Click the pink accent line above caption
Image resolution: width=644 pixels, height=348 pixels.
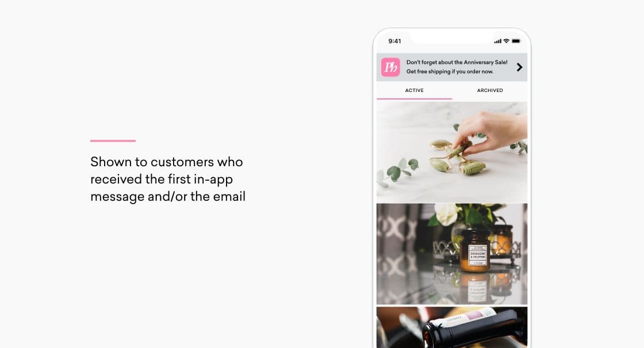point(113,140)
